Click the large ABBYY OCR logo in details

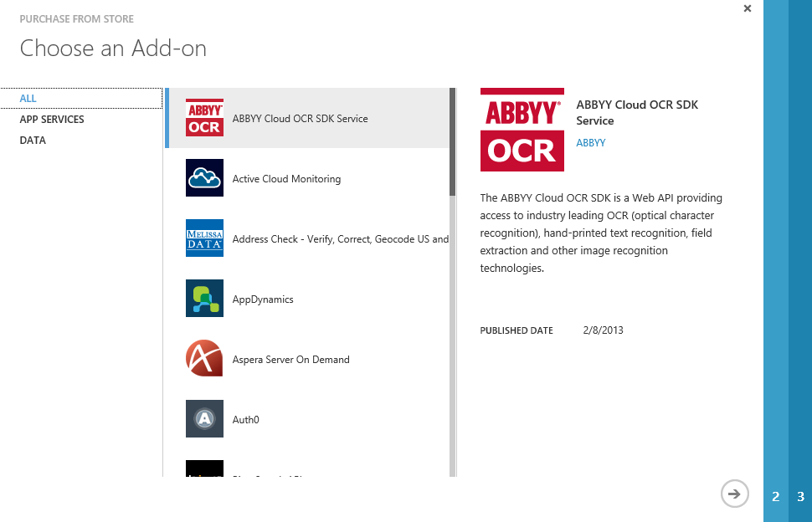coord(522,130)
